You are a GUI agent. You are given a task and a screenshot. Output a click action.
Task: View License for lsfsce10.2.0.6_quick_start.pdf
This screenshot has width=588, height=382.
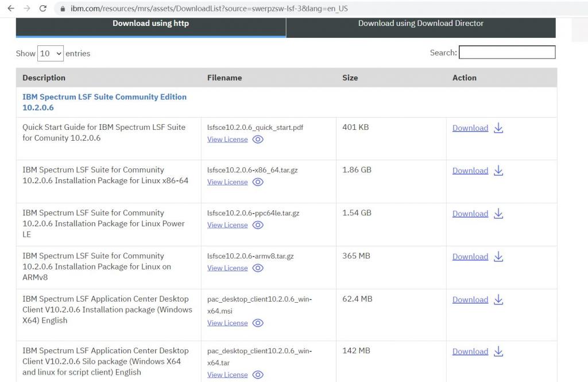227,139
